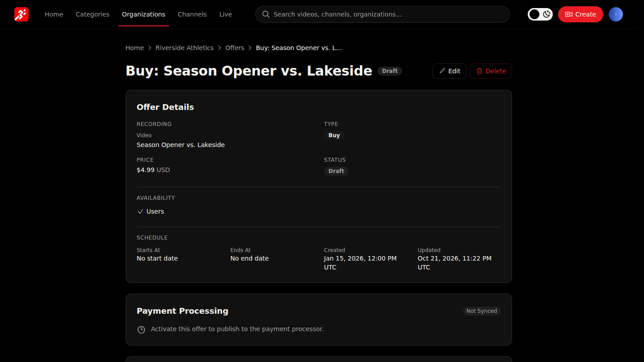644x362 pixels.
Task: Focus the search videos, channels input field
Action: pyautogui.click(x=382, y=14)
